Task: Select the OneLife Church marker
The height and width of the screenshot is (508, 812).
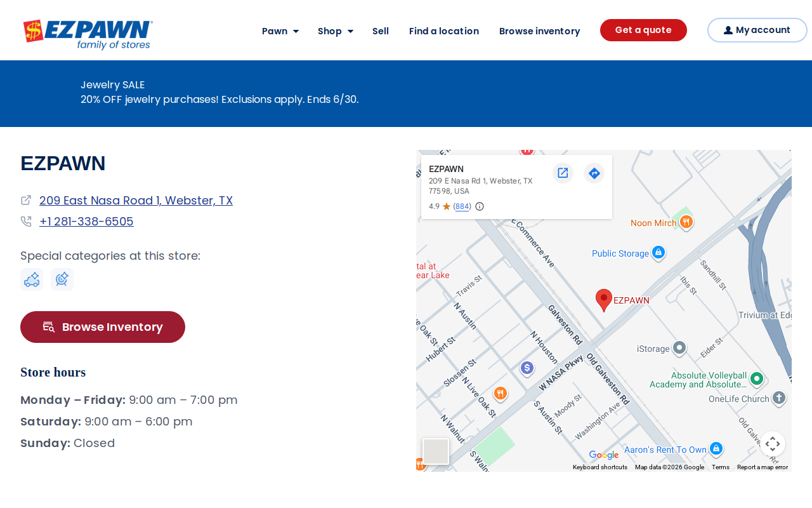Action: [x=779, y=399]
